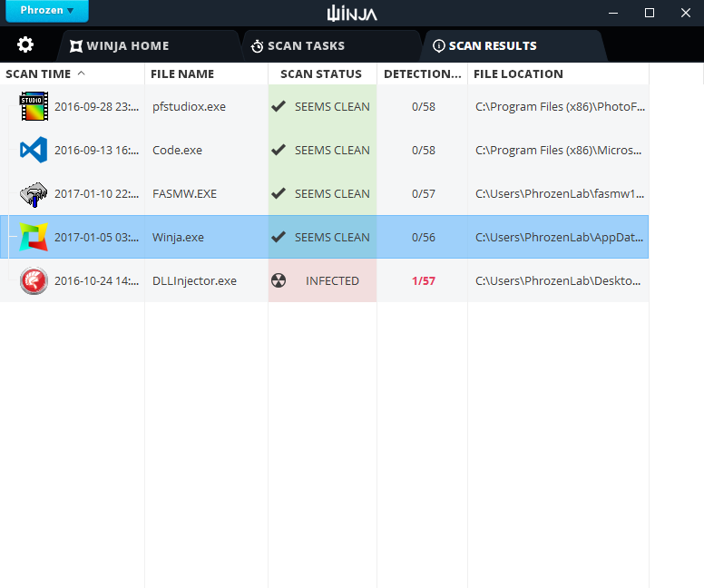Viewport: 704px width, 588px height.
Task: Click the FASMW.EXE file icon
Action: [34, 194]
